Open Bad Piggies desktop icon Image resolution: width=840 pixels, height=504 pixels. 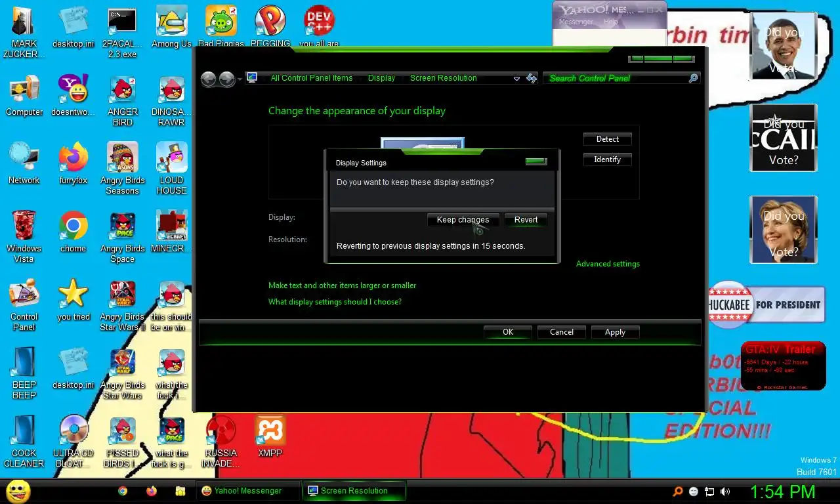(220, 27)
